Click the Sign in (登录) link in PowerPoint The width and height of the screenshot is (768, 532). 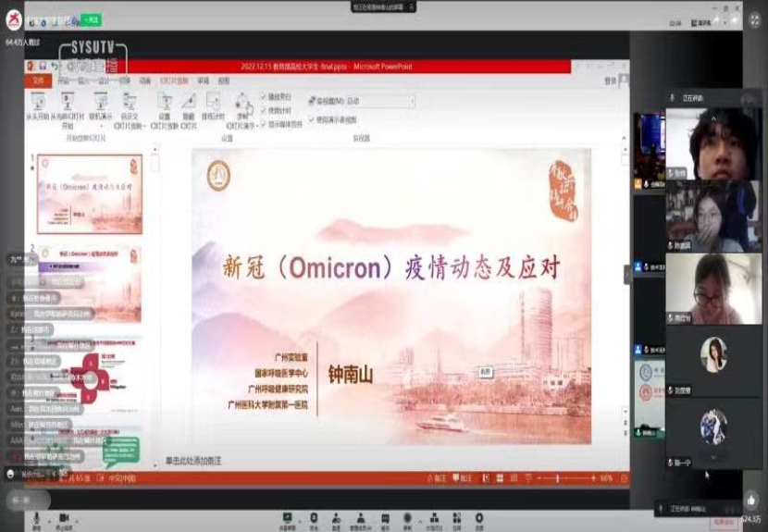(611, 80)
